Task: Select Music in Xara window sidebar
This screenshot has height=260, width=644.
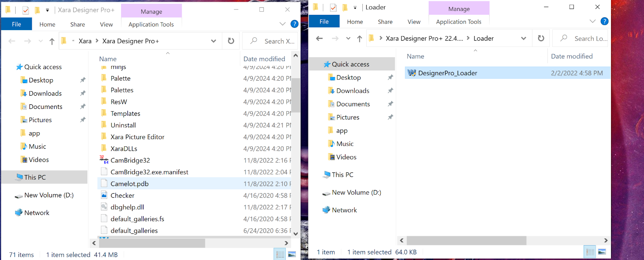Action: [x=37, y=147]
